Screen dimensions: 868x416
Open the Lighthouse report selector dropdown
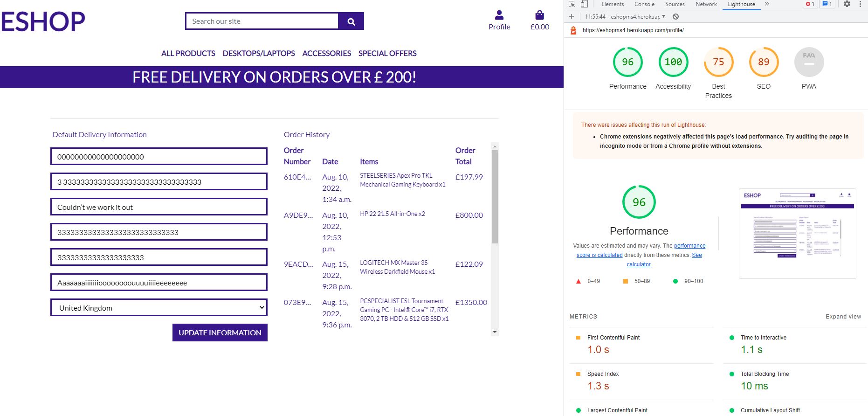625,17
